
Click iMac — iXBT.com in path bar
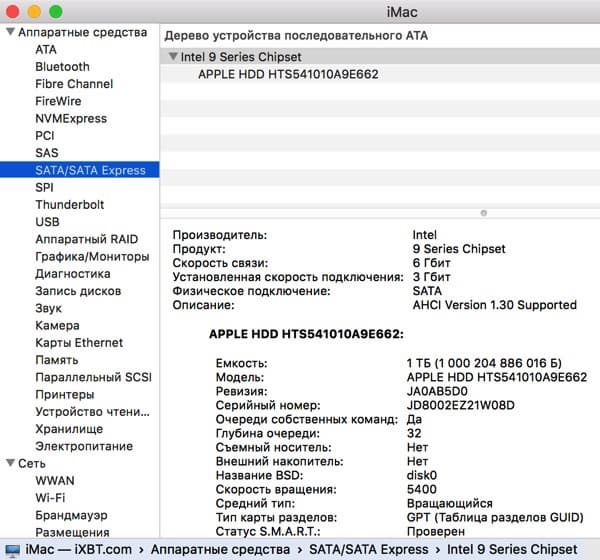click(78, 549)
